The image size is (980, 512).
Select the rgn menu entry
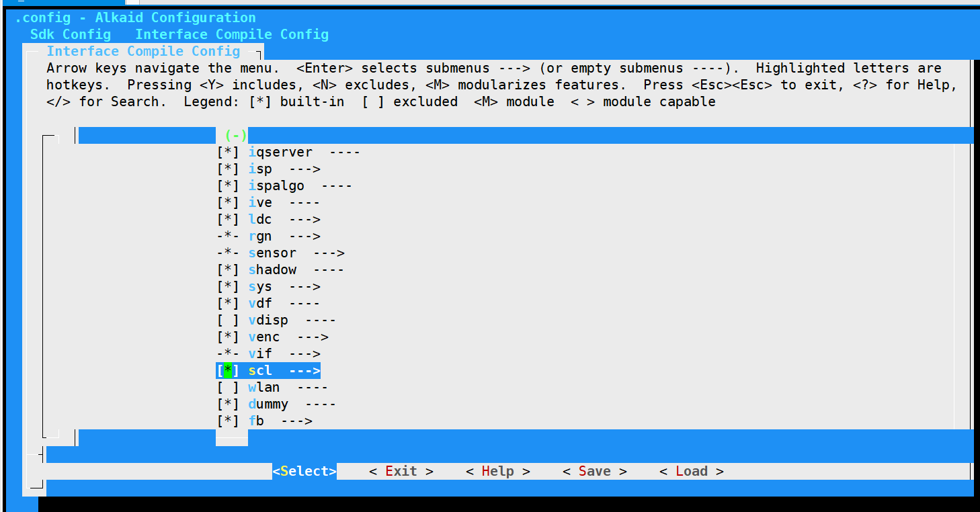260,237
